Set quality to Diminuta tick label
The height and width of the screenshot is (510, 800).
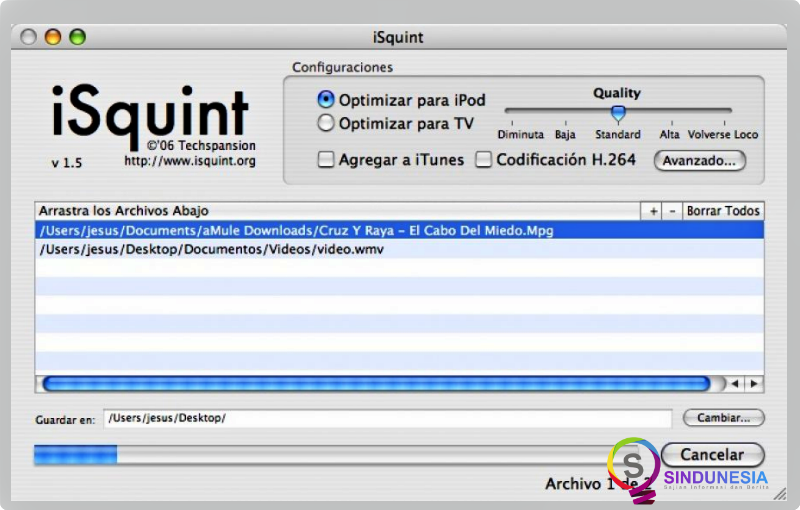(520, 135)
